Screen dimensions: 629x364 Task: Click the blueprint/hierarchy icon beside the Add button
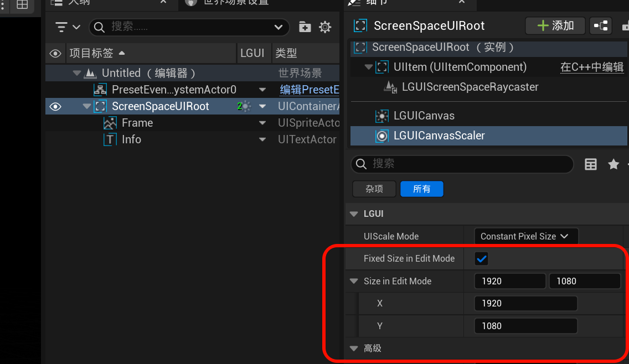(x=600, y=25)
